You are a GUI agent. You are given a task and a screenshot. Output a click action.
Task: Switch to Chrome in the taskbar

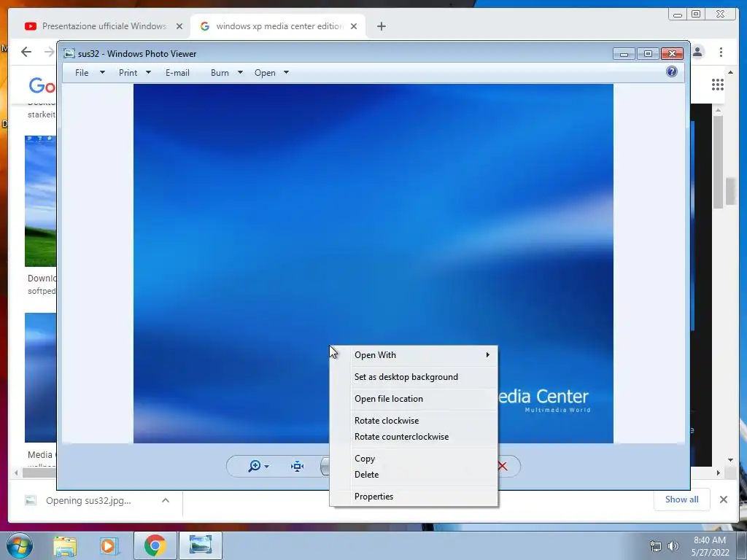coord(155,545)
